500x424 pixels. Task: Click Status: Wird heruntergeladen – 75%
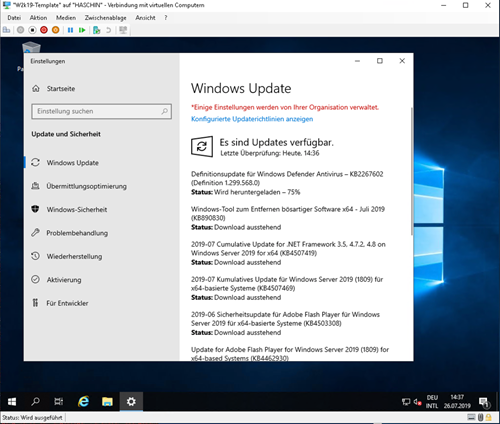[246, 192]
